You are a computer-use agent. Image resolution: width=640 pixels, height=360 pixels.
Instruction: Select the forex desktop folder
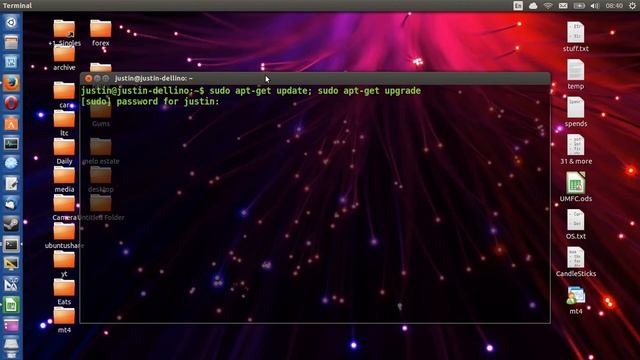100,33
